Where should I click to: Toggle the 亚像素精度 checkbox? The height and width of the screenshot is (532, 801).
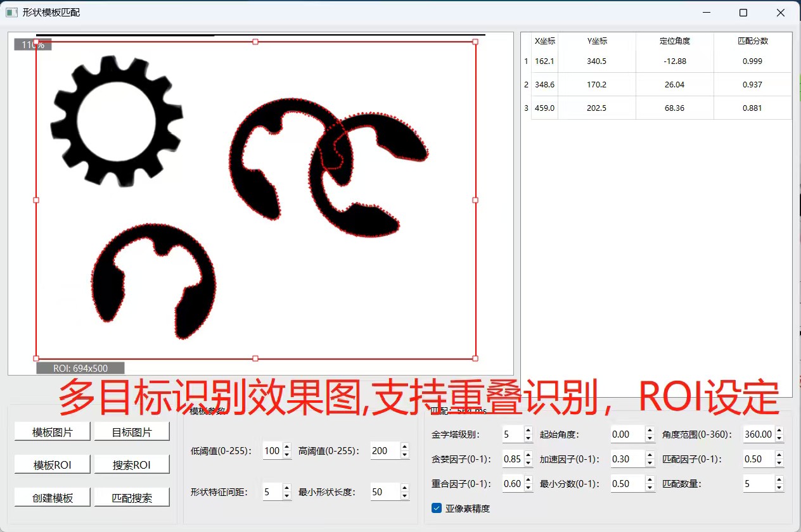(437, 508)
